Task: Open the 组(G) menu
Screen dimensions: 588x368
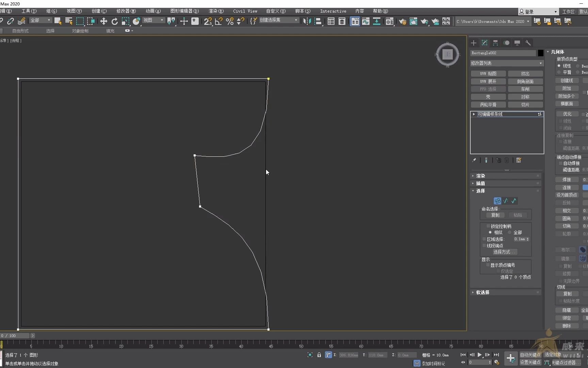Action: (x=51, y=11)
